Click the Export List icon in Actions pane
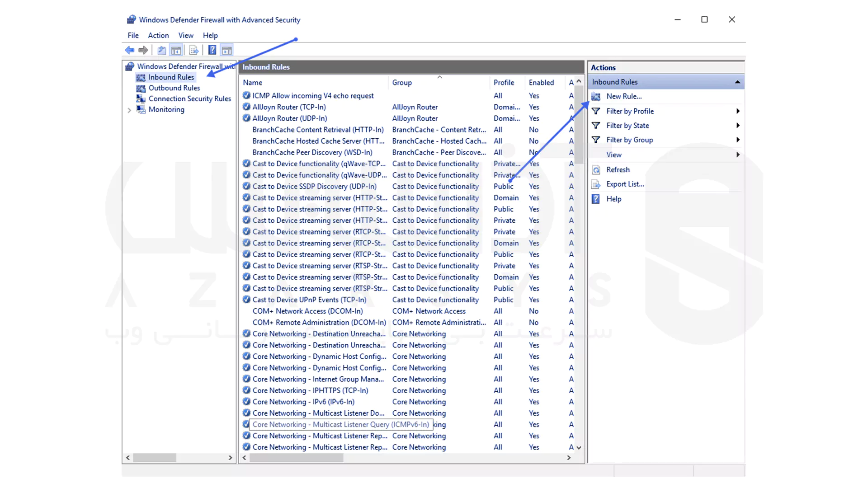The width and height of the screenshot is (868, 488). coord(596,184)
